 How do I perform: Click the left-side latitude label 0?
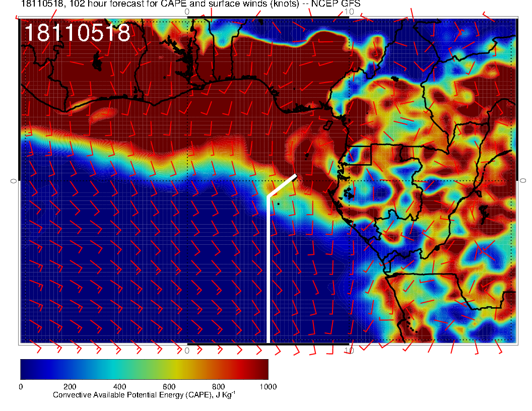click(x=13, y=180)
